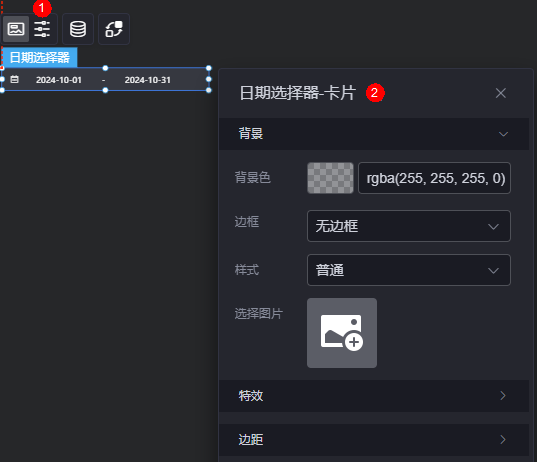The image size is (537, 462).
Task: Click the add image icon
Action: pyautogui.click(x=342, y=333)
